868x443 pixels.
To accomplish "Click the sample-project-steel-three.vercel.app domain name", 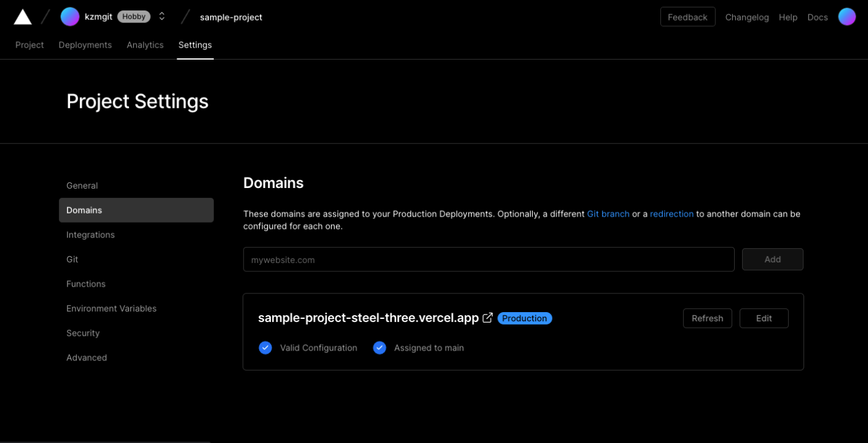I will [x=368, y=318].
